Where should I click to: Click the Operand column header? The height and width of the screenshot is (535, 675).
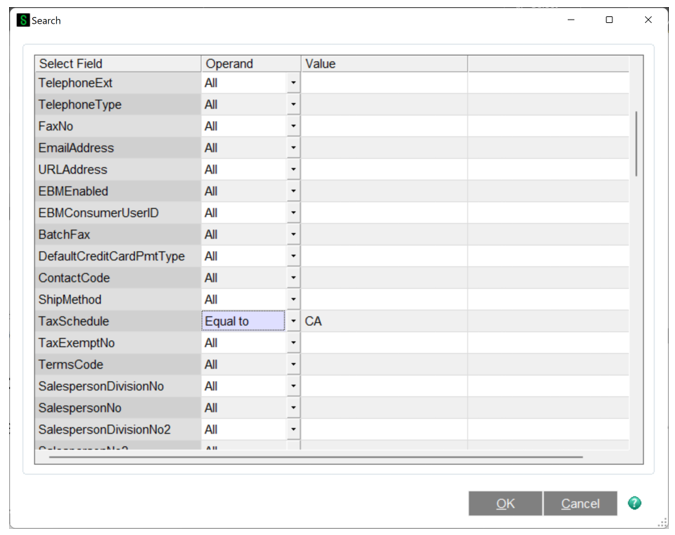point(251,64)
